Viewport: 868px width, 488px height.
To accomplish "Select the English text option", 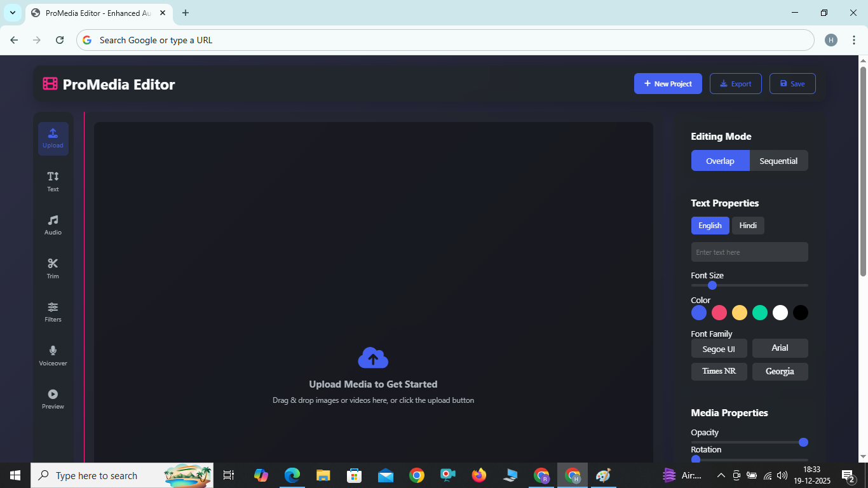I will point(710,226).
